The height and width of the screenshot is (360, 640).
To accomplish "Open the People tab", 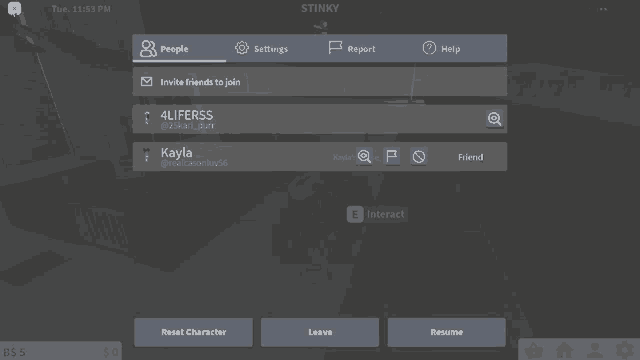I will coord(179,49).
